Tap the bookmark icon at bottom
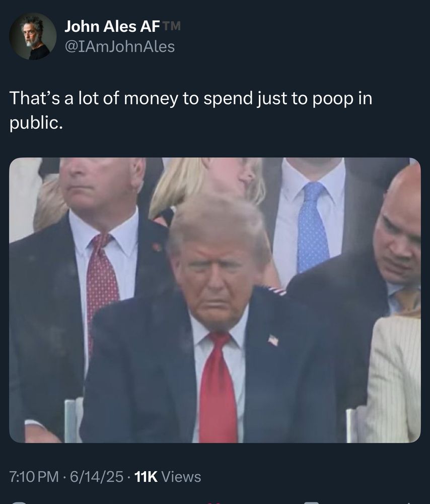The image size is (430, 504). pyautogui.click(x=311, y=502)
